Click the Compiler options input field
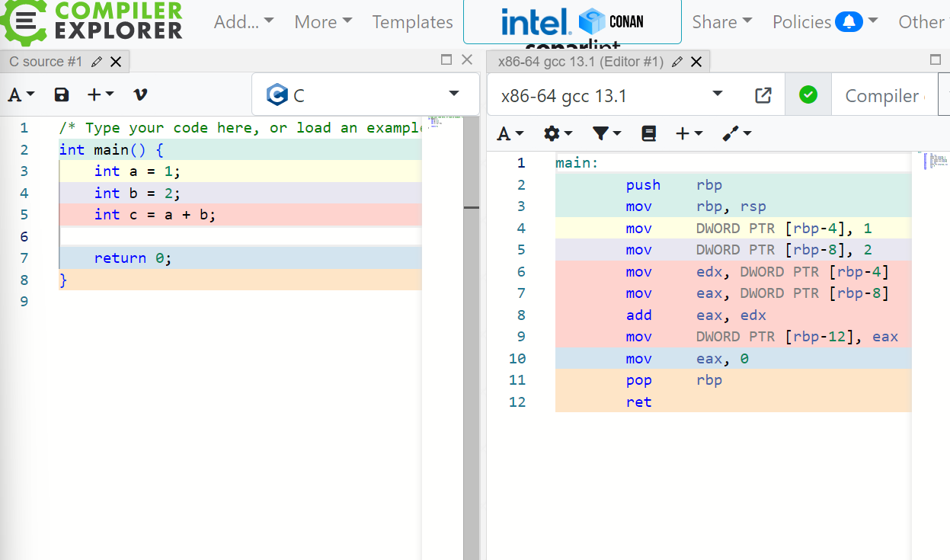Viewport: 950px width, 560px height. click(886, 95)
